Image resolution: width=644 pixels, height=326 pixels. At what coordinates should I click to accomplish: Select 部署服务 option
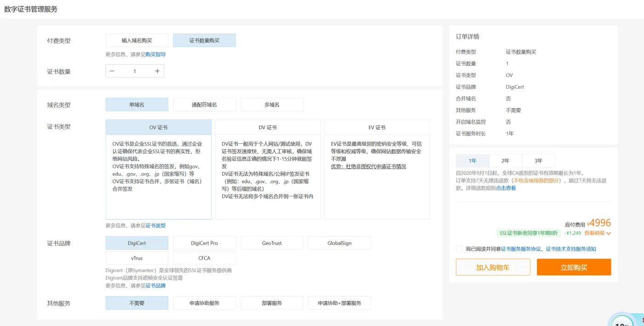coord(272,303)
